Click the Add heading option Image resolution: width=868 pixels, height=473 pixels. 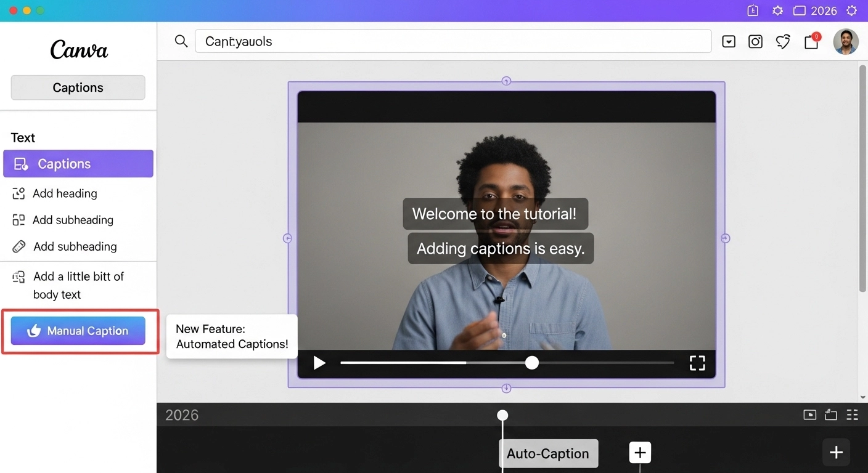pyautogui.click(x=65, y=193)
